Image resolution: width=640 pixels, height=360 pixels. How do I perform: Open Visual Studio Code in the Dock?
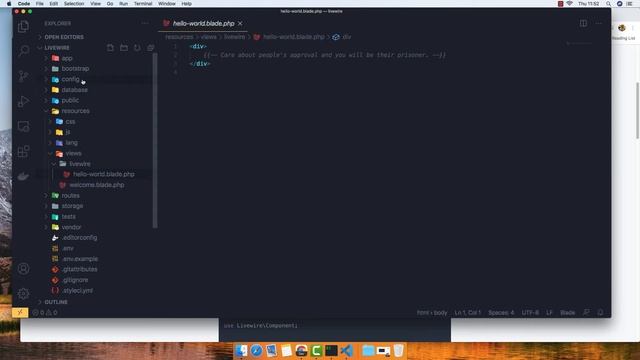(x=347, y=350)
